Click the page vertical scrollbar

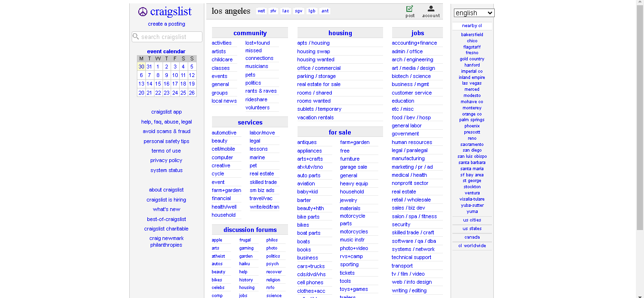pos(640,149)
